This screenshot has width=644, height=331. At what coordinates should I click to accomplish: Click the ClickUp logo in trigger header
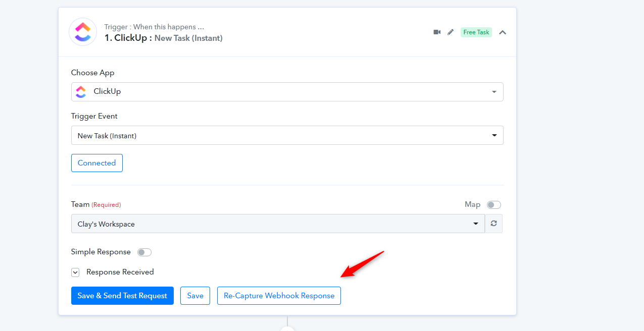pos(83,32)
